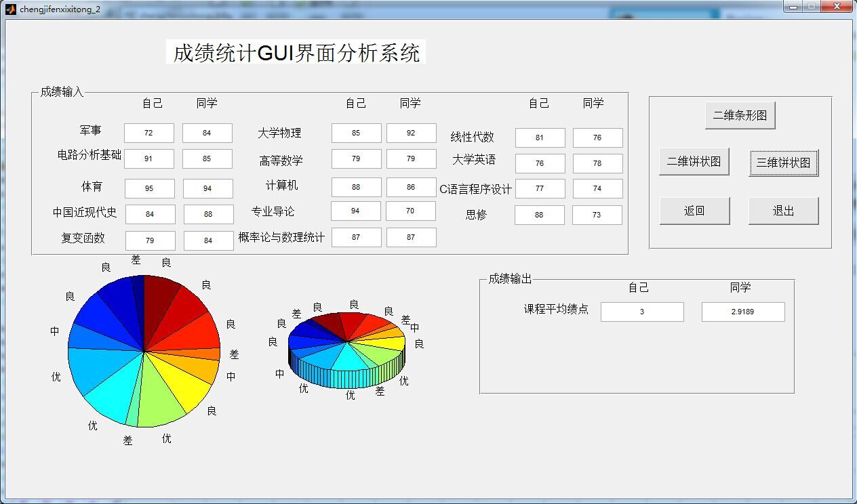Select C语言程序设计 classmate score field
This screenshot has width=857, height=504.
click(598, 188)
